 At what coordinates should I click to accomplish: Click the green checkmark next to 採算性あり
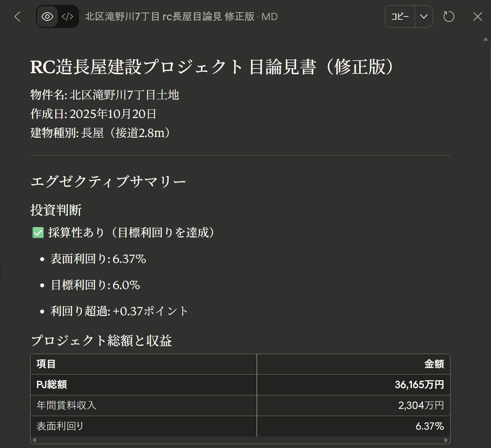click(38, 233)
